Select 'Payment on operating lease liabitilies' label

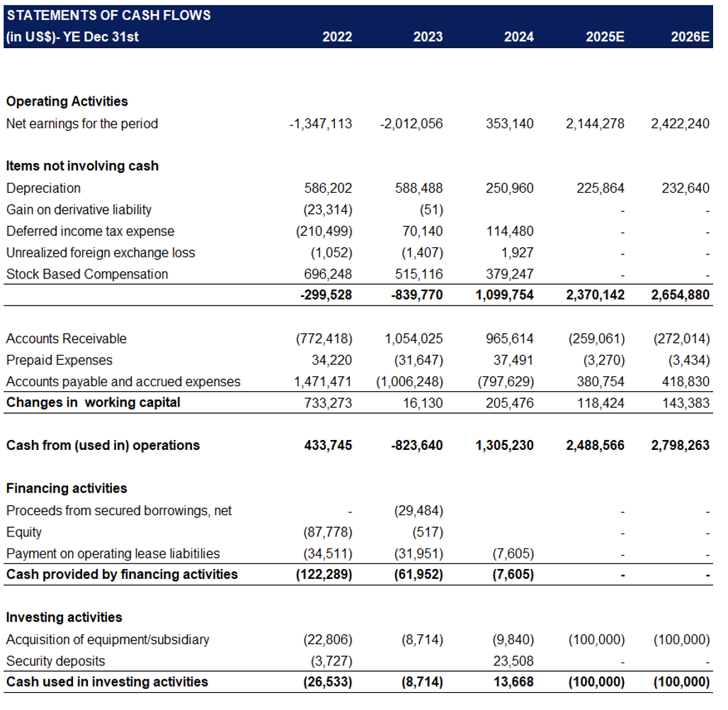pyautogui.click(x=113, y=554)
